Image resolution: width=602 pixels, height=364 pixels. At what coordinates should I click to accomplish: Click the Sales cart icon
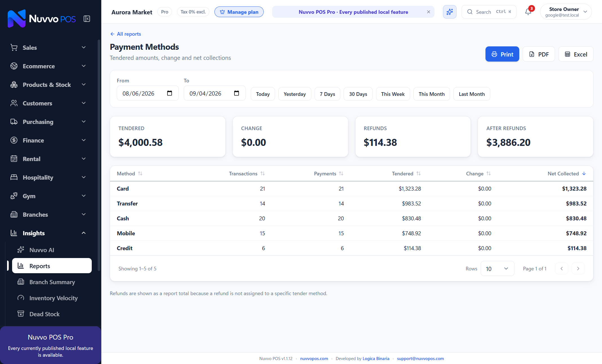pyautogui.click(x=14, y=48)
